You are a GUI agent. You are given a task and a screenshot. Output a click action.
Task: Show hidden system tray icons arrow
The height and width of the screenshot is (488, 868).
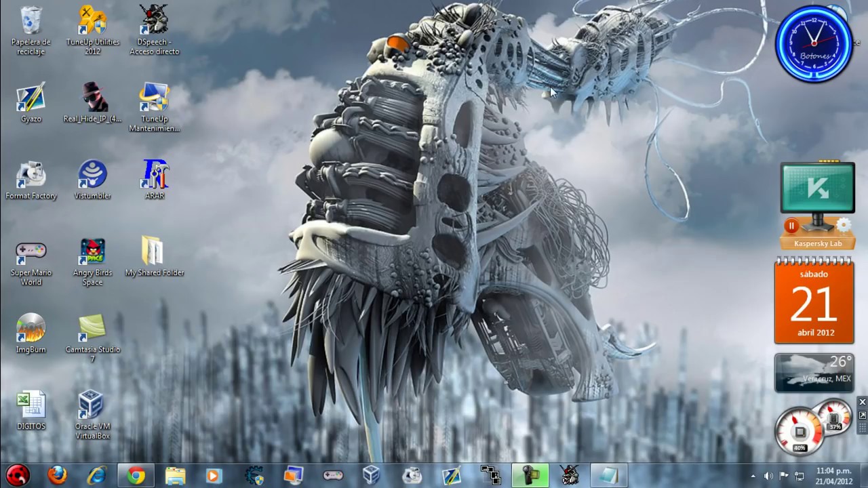coord(753,476)
